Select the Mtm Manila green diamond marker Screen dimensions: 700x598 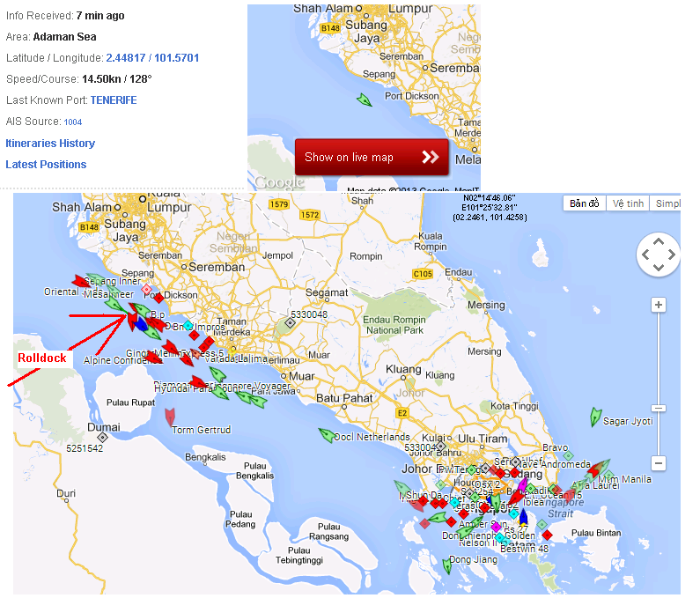tap(609, 475)
